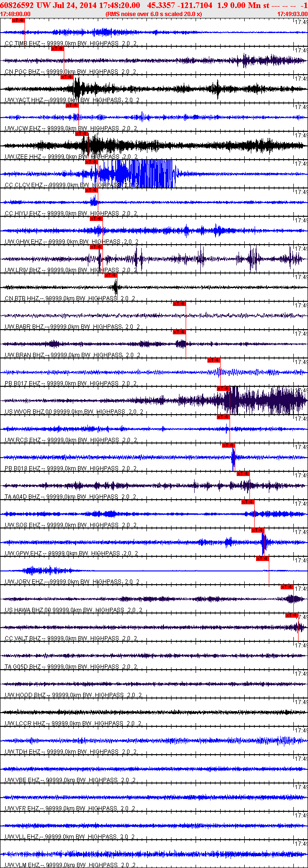Click the red arrival flag on the UW.IZEE trace
The width and height of the screenshot is (308, 868).
(x=82, y=134)
